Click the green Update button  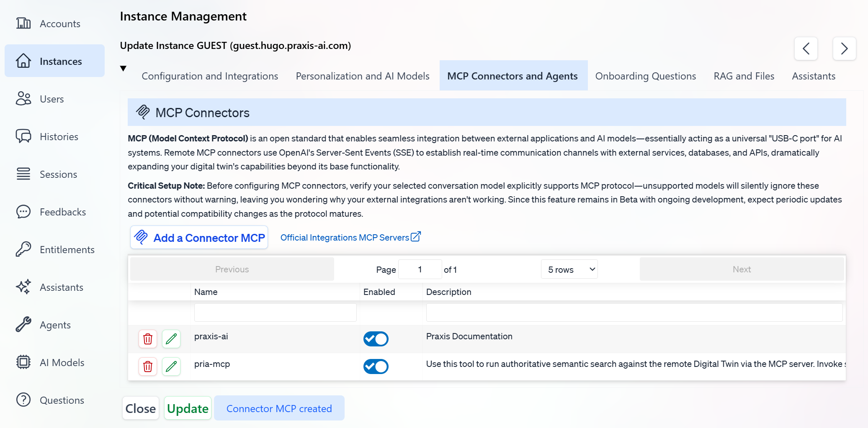click(x=188, y=408)
